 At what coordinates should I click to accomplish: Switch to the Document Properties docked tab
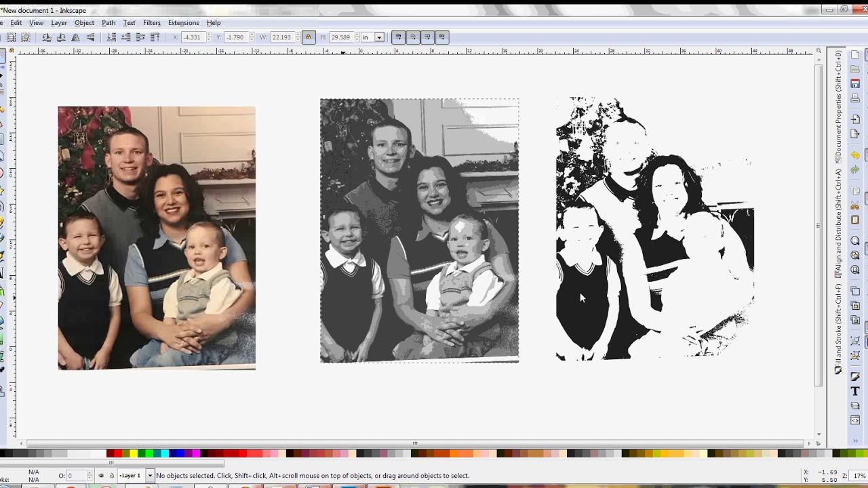pyautogui.click(x=839, y=106)
